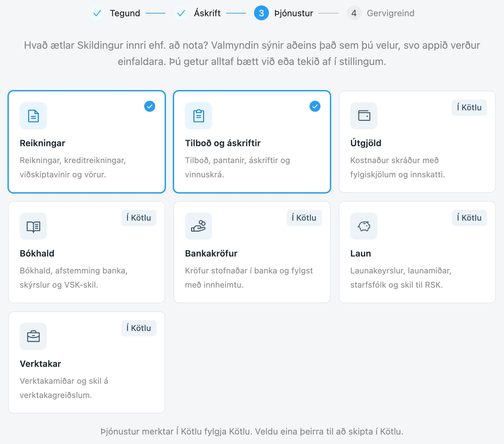Viewport: 504px width, 444px height.
Task: Click the Í Kötlu badge on Bókhald
Action: [139, 218]
